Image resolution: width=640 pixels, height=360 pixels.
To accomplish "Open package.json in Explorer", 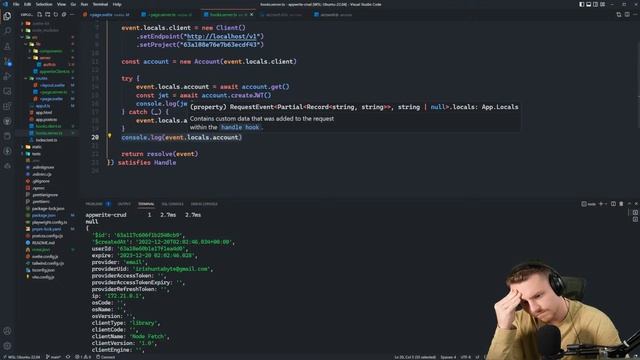I will pos(44,216).
